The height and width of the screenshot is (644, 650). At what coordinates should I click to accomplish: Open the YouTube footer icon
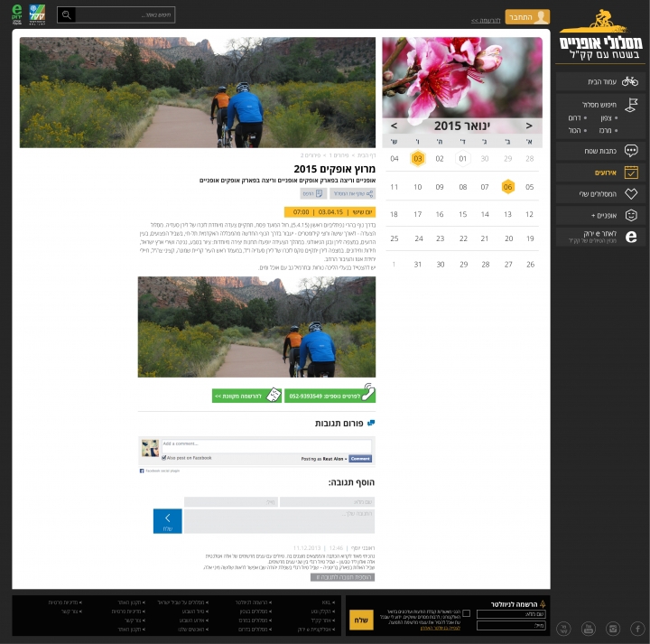coord(589,629)
